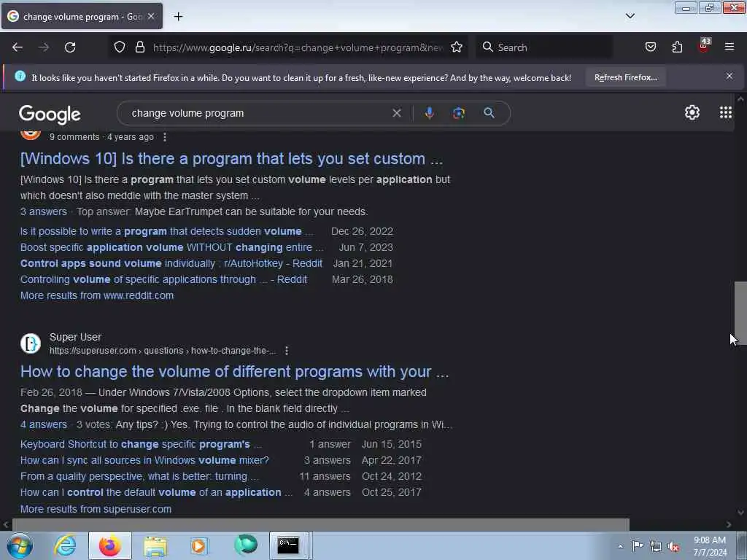This screenshot has width=747, height=560.
Task: Click the scroll-right arrow of horizontal scrollbar
Action: (729, 524)
